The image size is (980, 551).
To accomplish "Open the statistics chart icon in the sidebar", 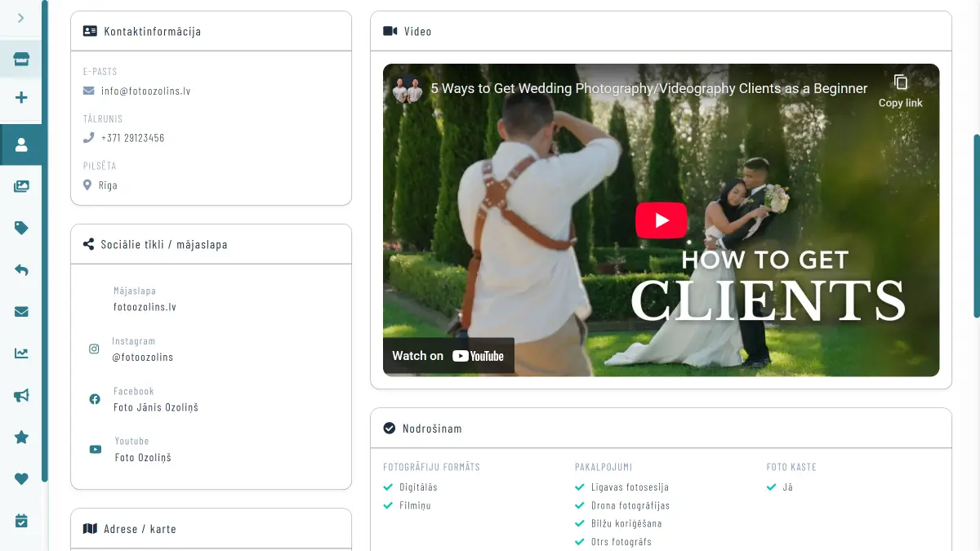I will click(21, 353).
